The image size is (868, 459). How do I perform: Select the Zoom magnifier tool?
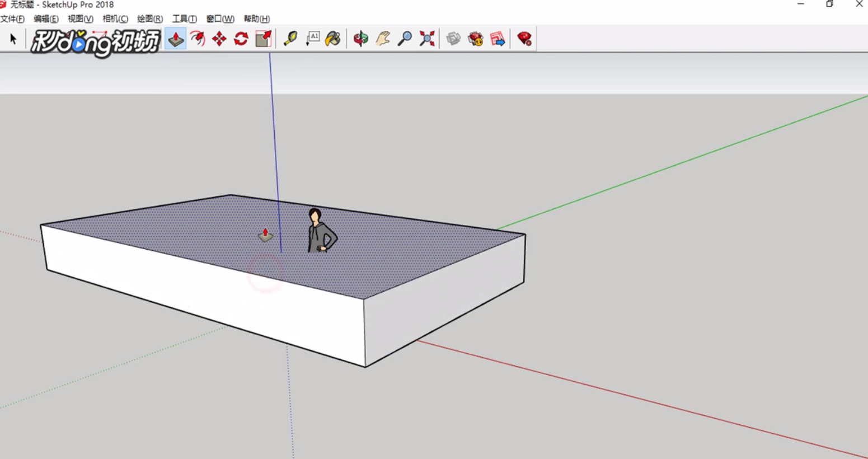405,39
